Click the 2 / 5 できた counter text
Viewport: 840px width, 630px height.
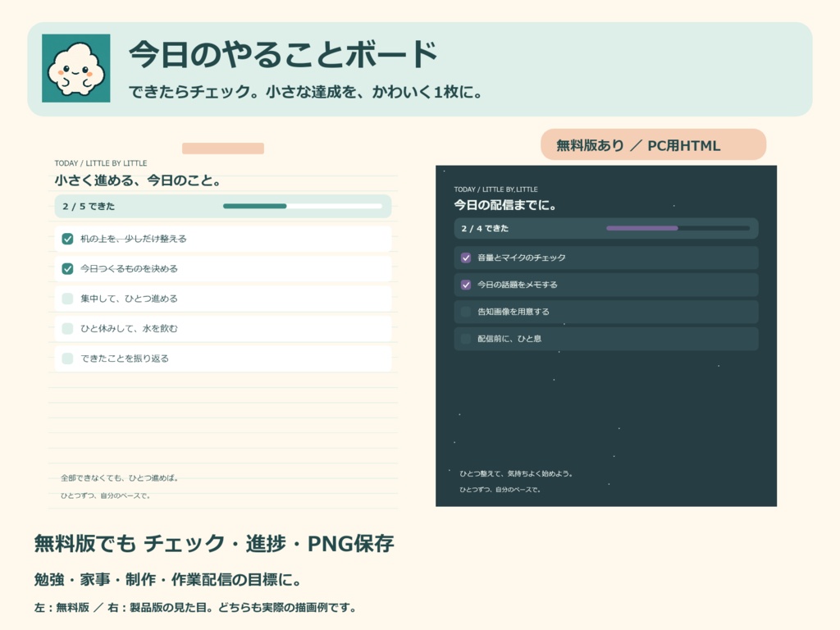(89, 206)
